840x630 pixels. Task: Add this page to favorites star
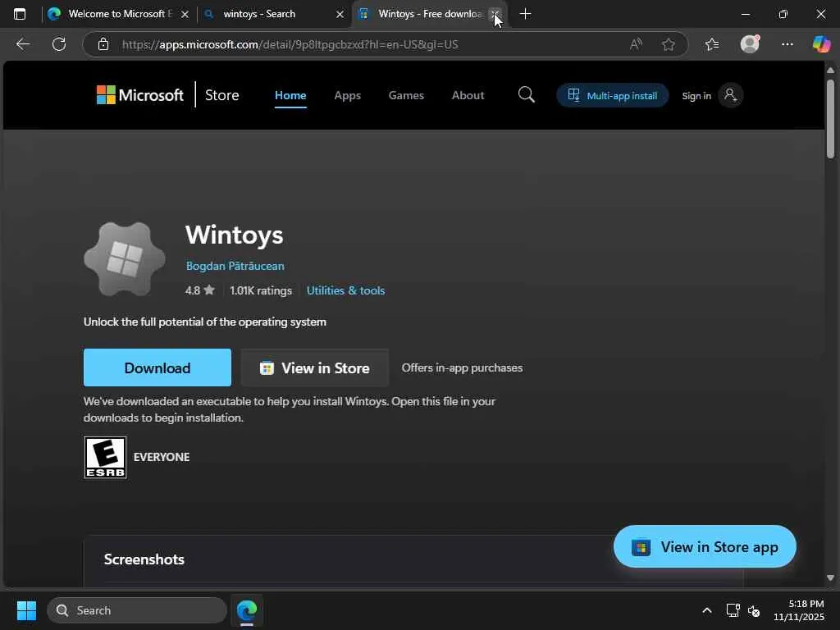[668, 44]
